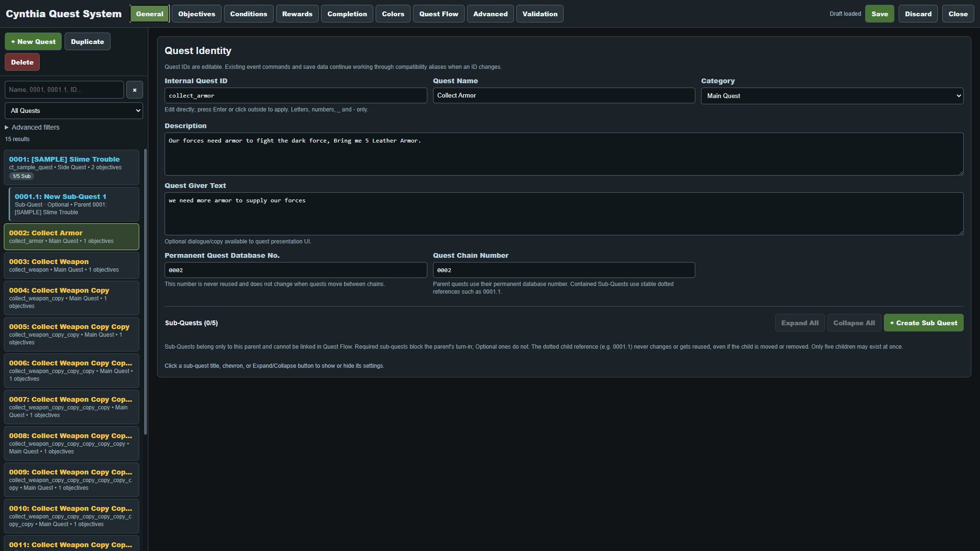Clear the quest search with the x button
This screenshot has height=551, width=980.
(134, 90)
